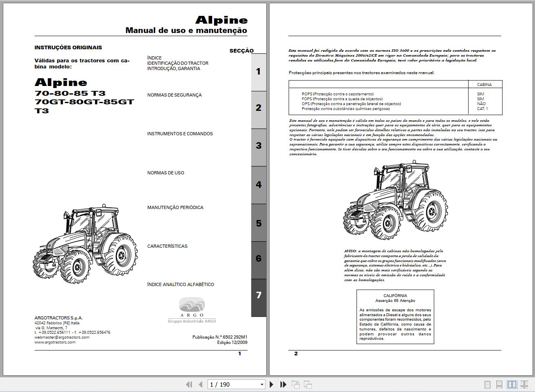
Task: Click the webmaster@argotractors.com address
Action: 62,337
